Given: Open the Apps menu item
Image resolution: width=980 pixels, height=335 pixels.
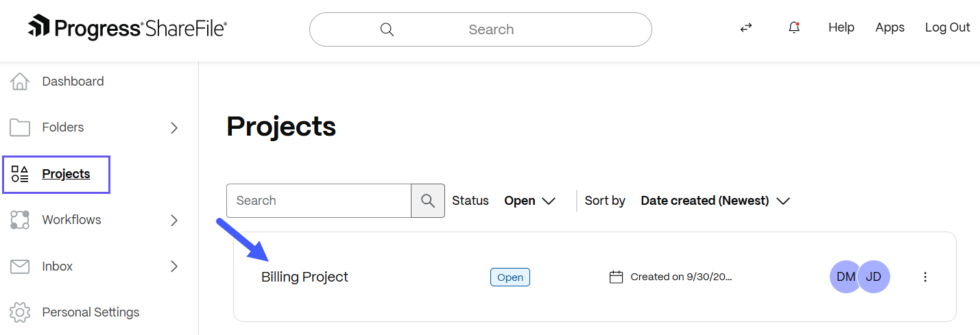Looking at the screenshot, I should [x=889, y=27].
